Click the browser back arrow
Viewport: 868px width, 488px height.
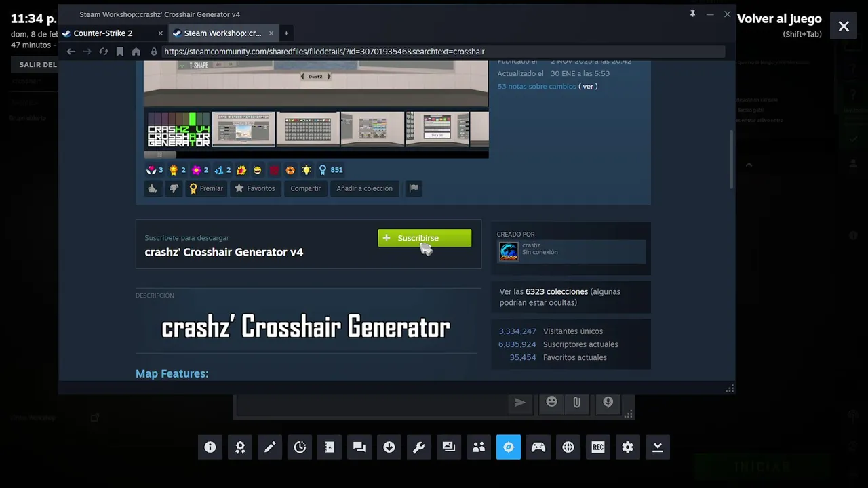point(71,52)
